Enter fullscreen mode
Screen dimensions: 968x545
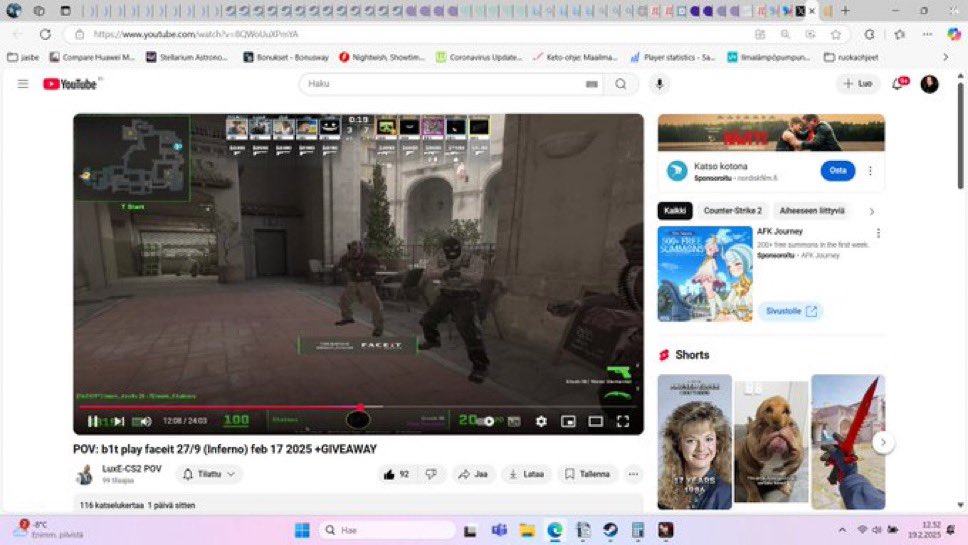tap(622, 421)
